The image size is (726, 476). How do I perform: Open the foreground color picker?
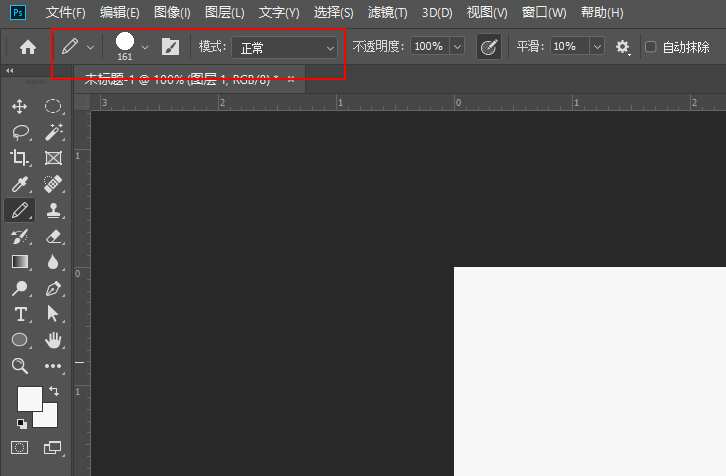point(30,399)
